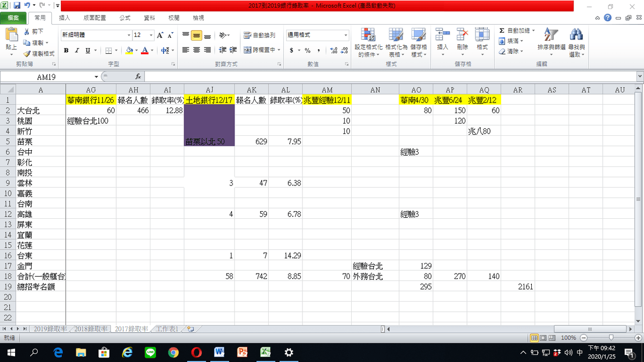Image resolution: width=644 pixels, height=362 pixels.
Task: Open the font name dropdown
Action: pyautogui.click(x=128, y=35)
